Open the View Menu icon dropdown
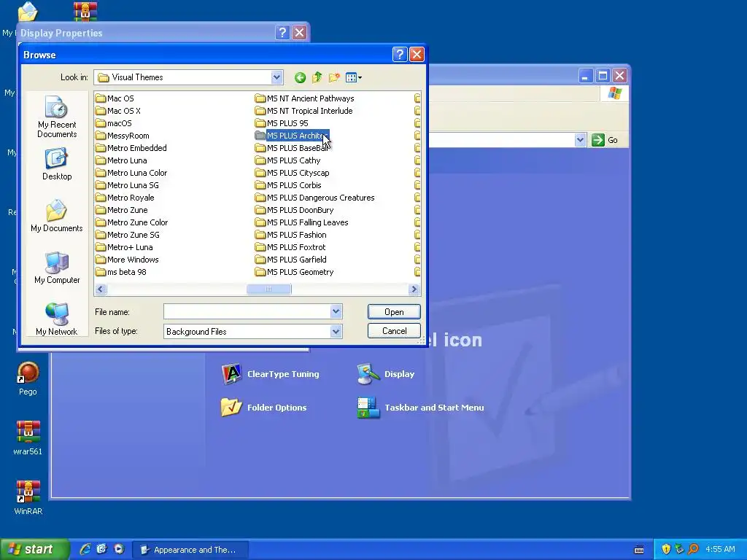This screenshot has height=560, width=747. pos(354,77)
